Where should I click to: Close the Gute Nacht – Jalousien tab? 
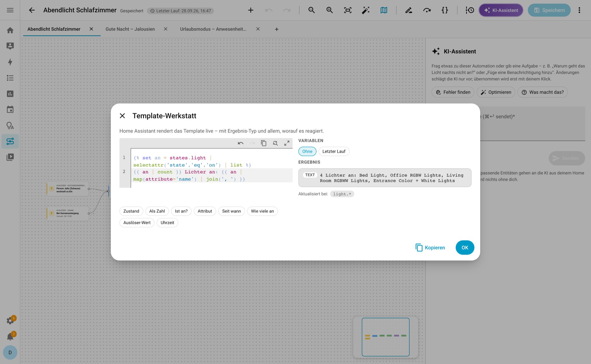tap(165, 29)
